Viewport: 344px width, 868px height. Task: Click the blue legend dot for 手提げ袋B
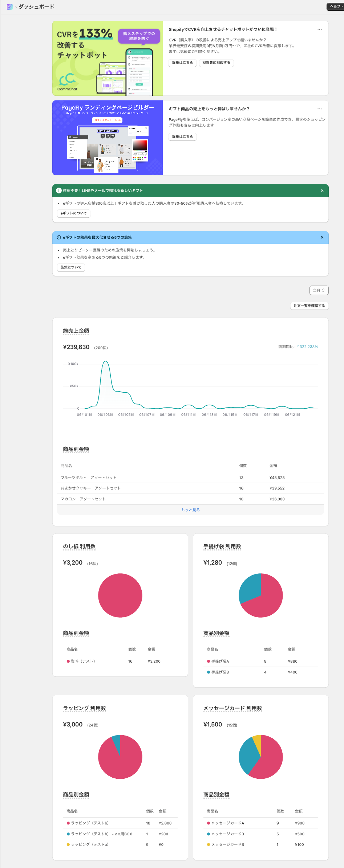pyautogui.click(x=209, y=672)
